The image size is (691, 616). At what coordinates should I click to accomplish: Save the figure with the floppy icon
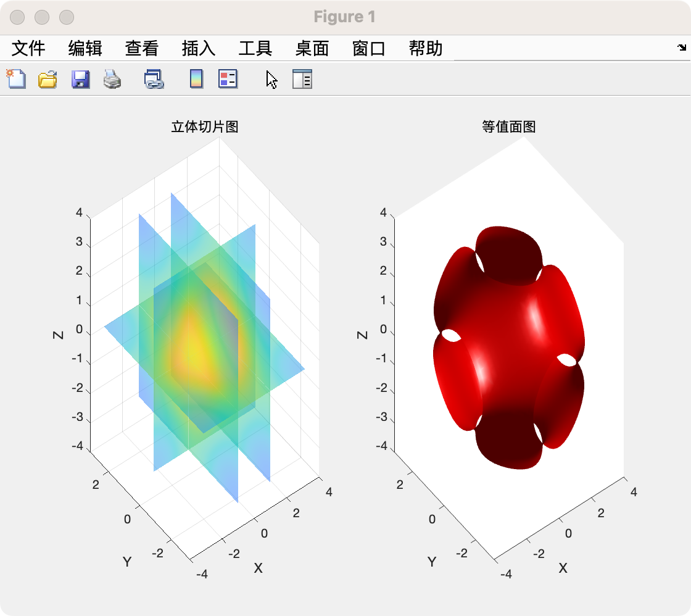tap(81, 80)
